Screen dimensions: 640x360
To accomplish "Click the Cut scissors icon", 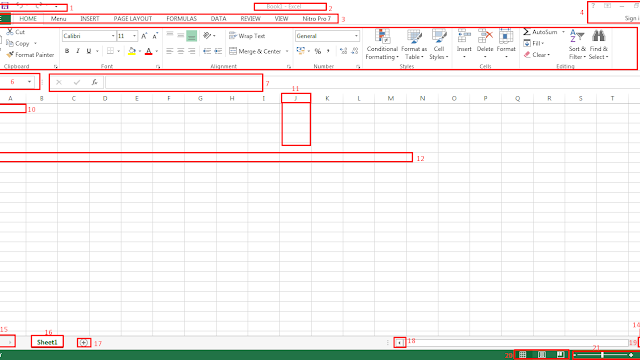I will pos(10,31).
